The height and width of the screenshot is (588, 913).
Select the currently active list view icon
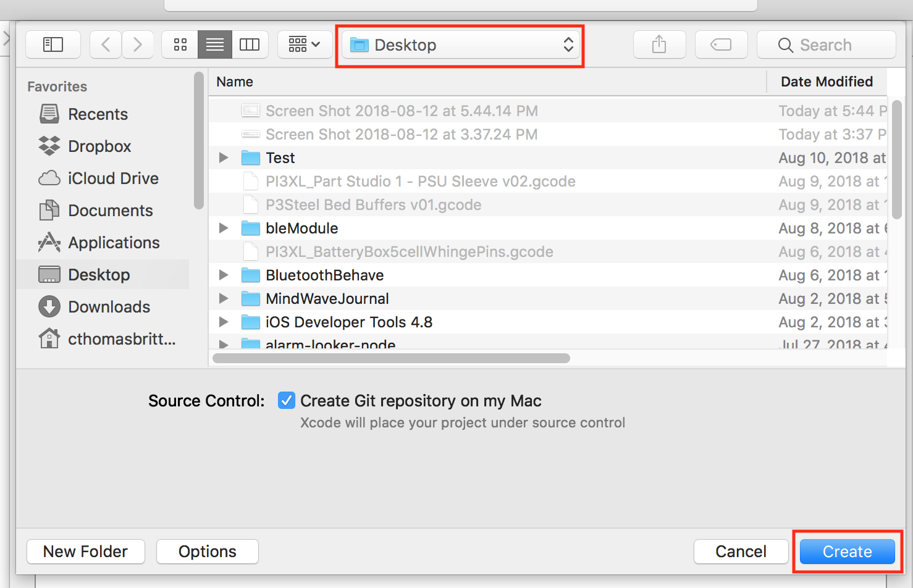pyautogui.click(x=214, y=44)
